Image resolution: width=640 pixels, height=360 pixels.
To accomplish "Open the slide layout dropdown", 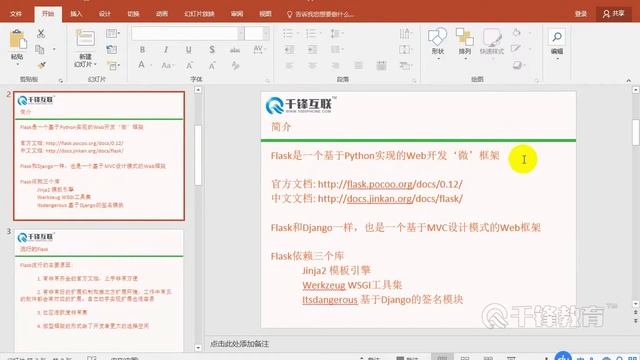I will (113, 33).
